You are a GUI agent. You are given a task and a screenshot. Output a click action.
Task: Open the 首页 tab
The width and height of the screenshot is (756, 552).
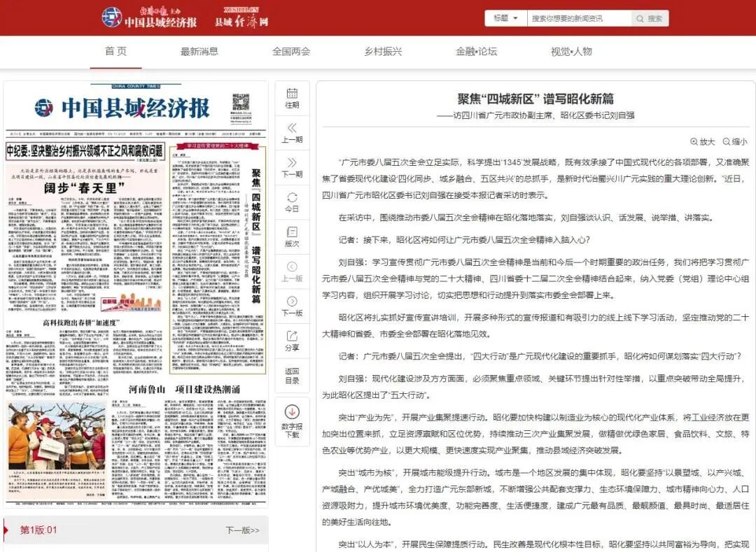point(115,52)
